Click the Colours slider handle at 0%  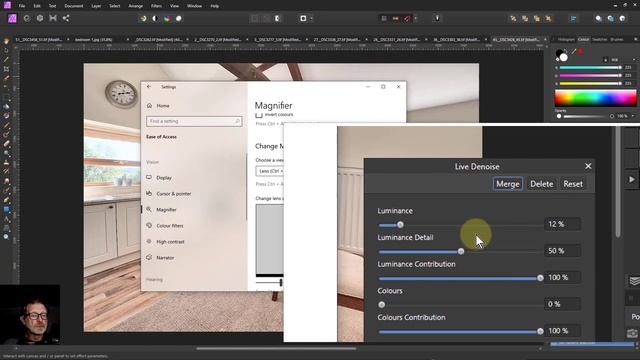click(382, 304)
